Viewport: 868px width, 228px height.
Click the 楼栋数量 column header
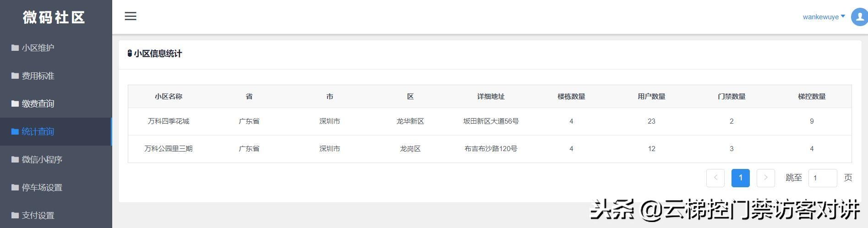(571, 97)
